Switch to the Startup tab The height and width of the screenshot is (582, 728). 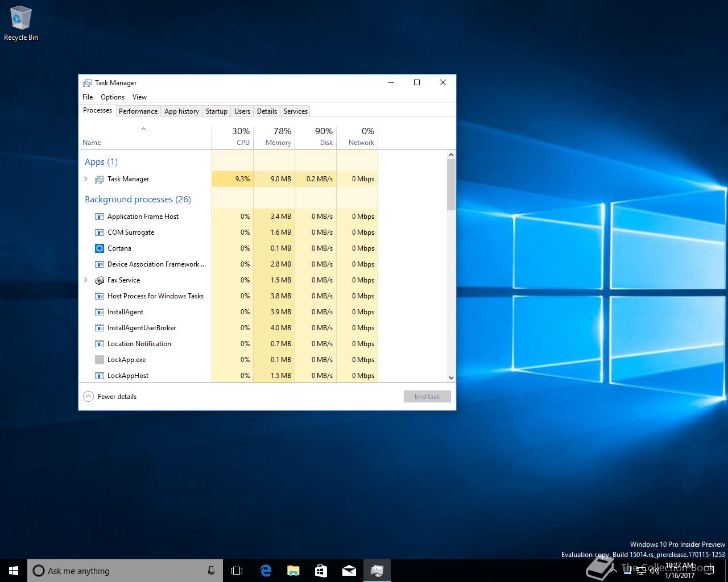(x=216, y=111)
